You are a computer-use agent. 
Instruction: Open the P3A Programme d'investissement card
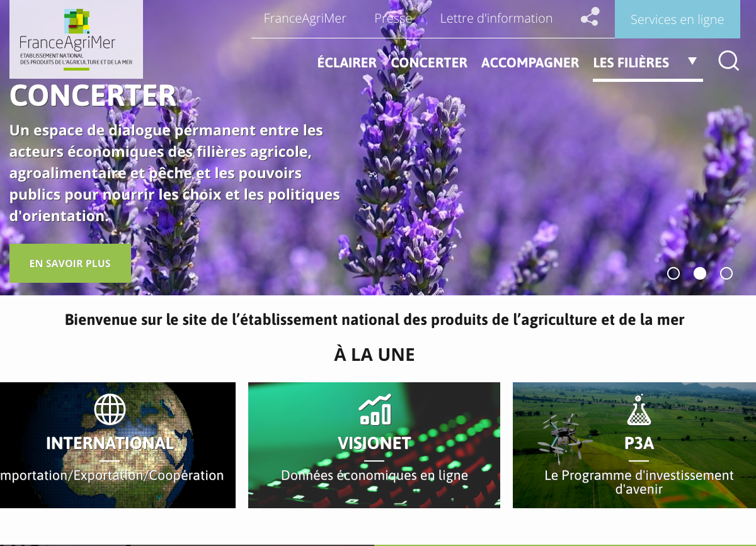[x=634, y=445]
